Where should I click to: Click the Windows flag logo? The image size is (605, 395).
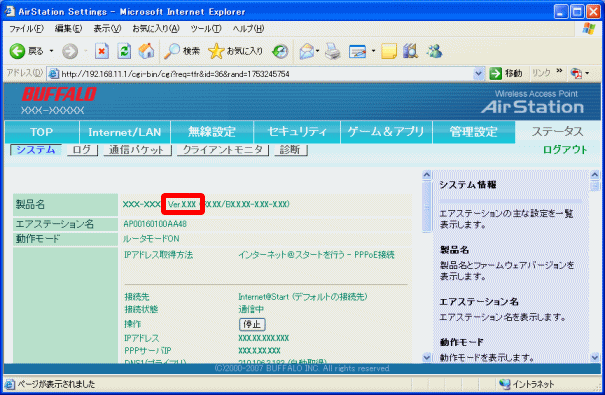coord(589,29)
